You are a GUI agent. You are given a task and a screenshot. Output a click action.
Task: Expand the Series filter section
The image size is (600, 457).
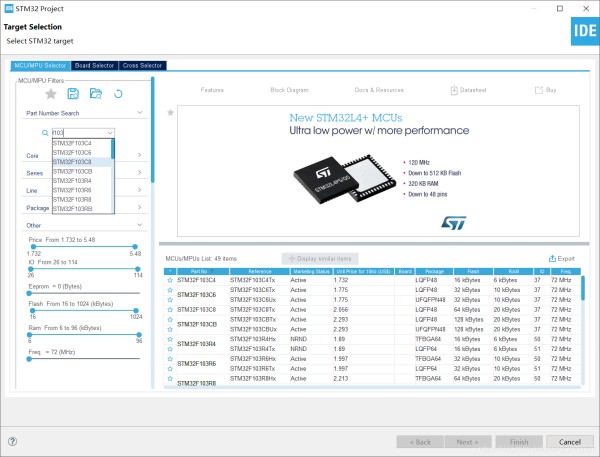point(139,172)
